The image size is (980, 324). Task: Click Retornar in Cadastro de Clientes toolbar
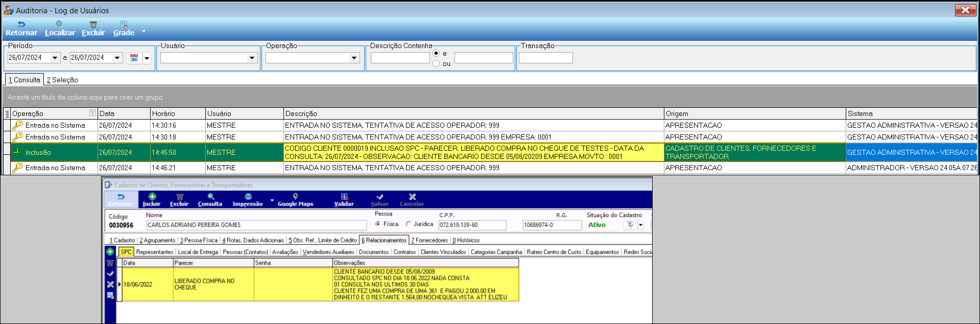pos(121,200)
